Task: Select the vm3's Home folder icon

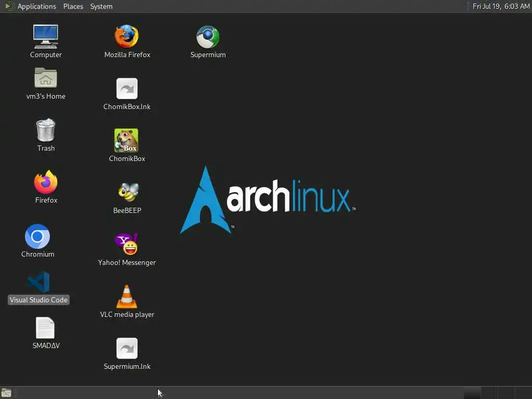Action: tap(46, 78)
